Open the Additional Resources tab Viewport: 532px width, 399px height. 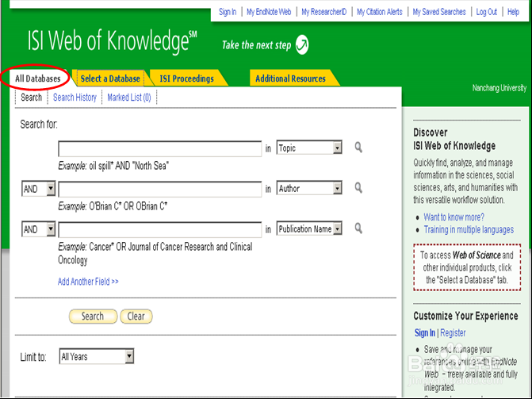point(290,79)
